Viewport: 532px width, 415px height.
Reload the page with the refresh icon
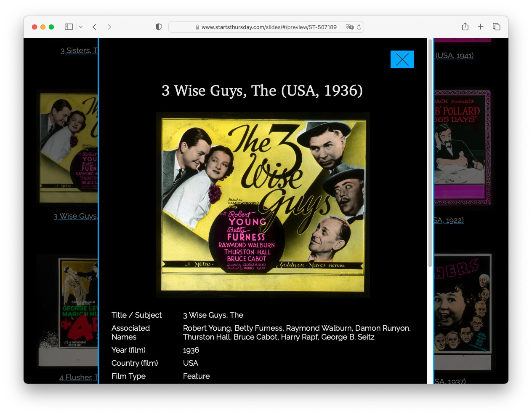tap(359, 27)
